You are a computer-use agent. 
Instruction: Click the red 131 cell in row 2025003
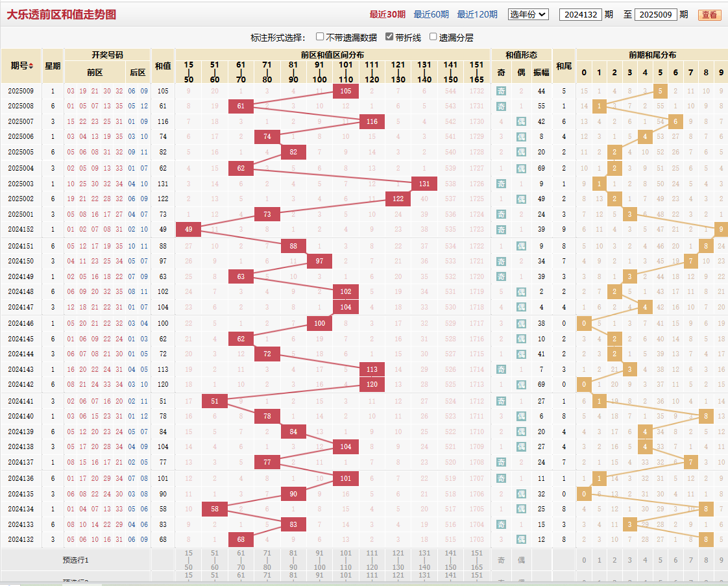point(424,184)
